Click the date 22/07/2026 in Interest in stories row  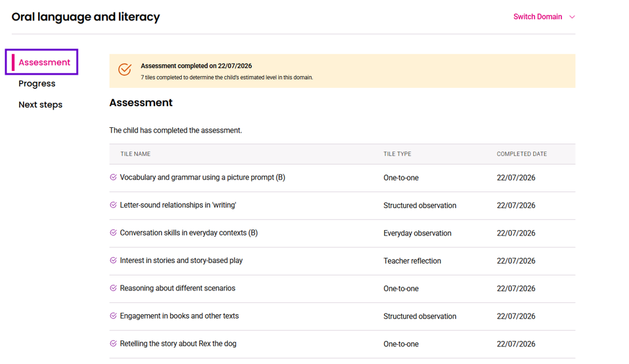click(516, 260)
